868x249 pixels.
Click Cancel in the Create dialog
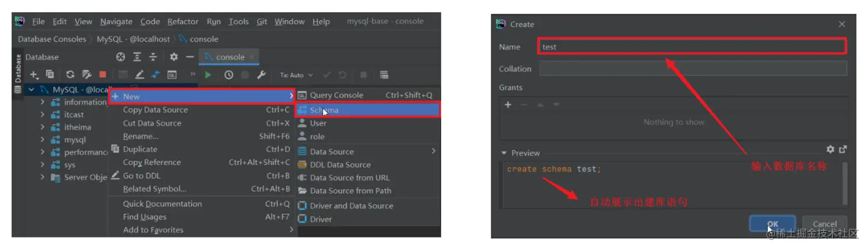point(824,224)
